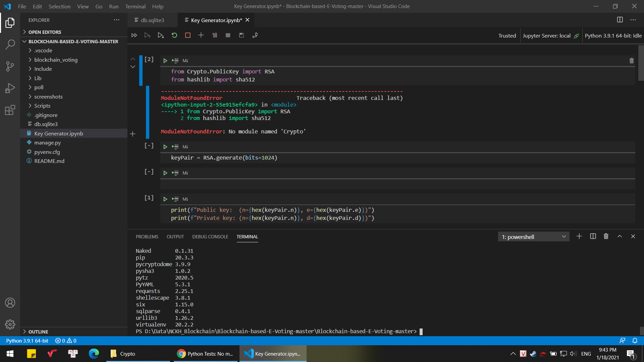Click the Interrupt Kernel icon in toolbar
Image resolution: width=644 pixels, height=362 pixels.
coord(187,35)
